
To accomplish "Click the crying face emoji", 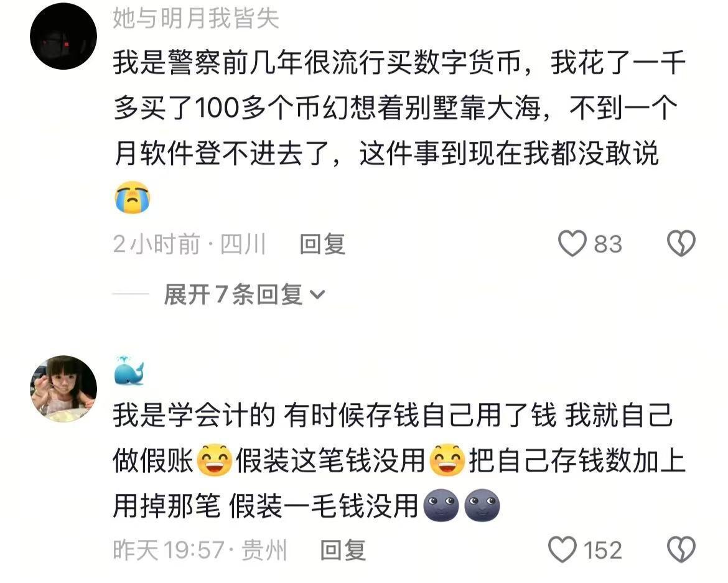I will pyautogui.click(x=133, y=197).
